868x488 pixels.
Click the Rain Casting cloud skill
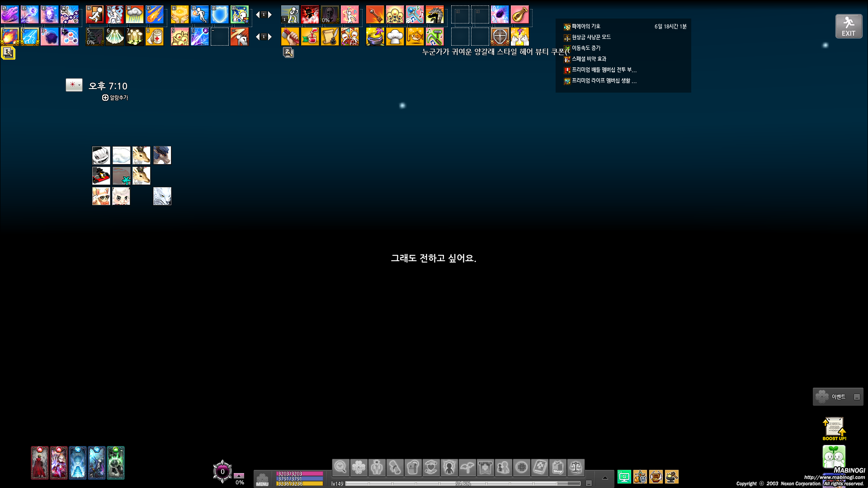point(135,15)
